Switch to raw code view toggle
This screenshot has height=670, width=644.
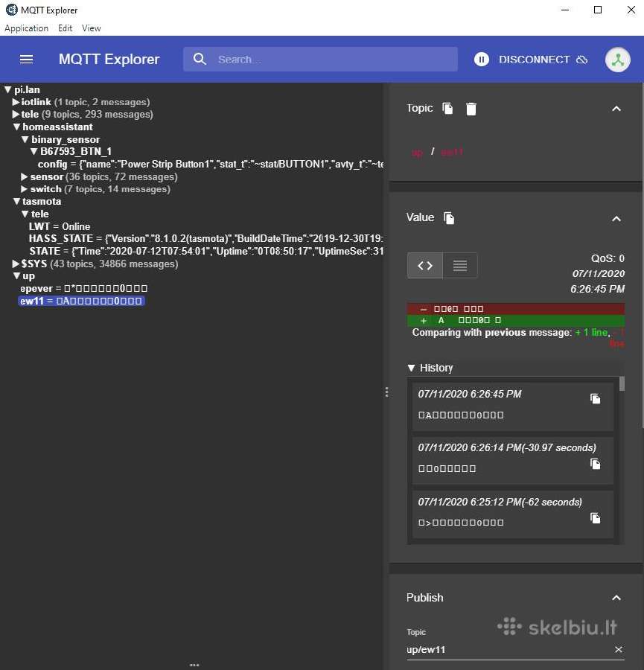point(425,265)
